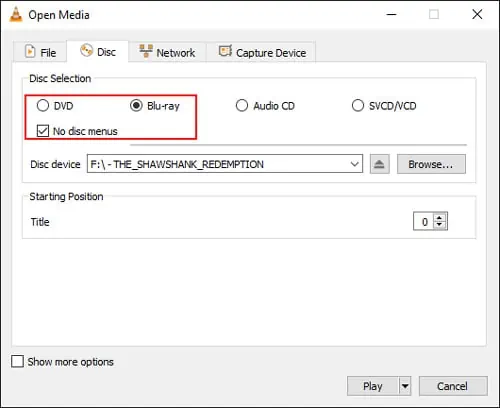Pick the SVCD/VCD radio button
500x408 pixels.
358,106
